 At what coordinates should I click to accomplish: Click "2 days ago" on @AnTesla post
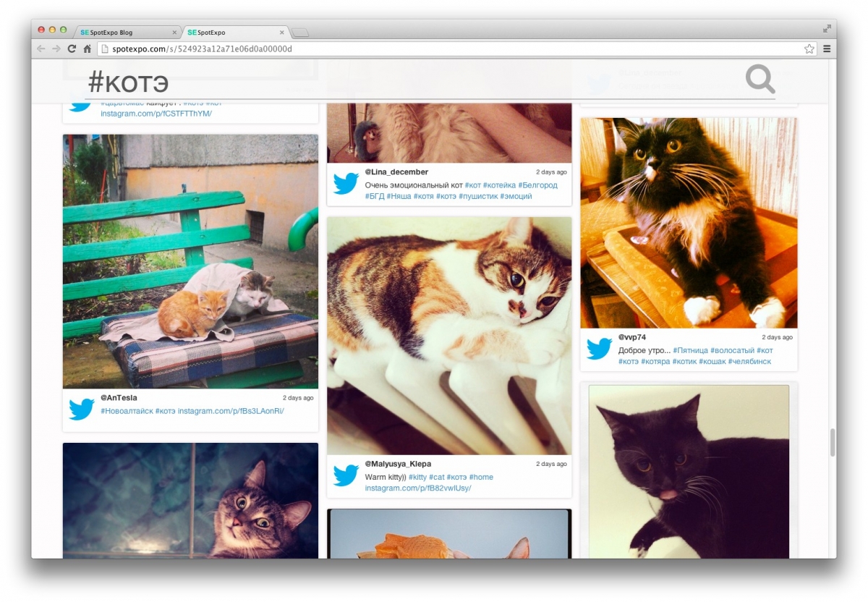click(x=298, y=398)
